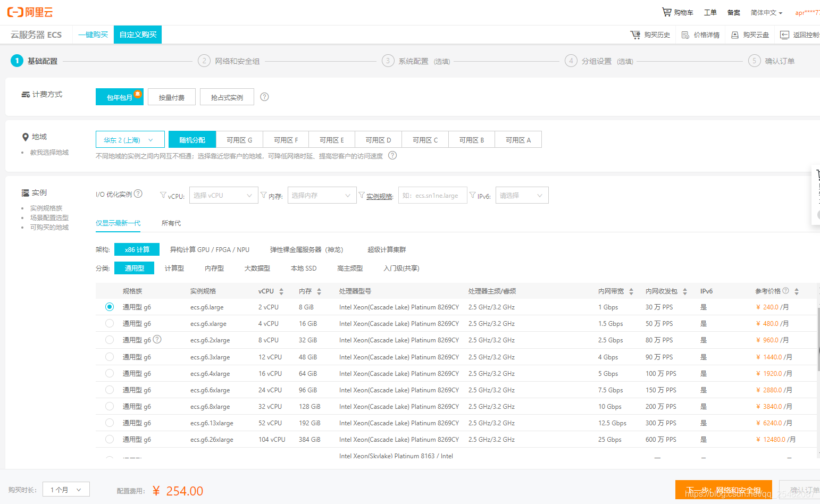Select the ecs.g6.4xlarge radio button

(110, 373)
